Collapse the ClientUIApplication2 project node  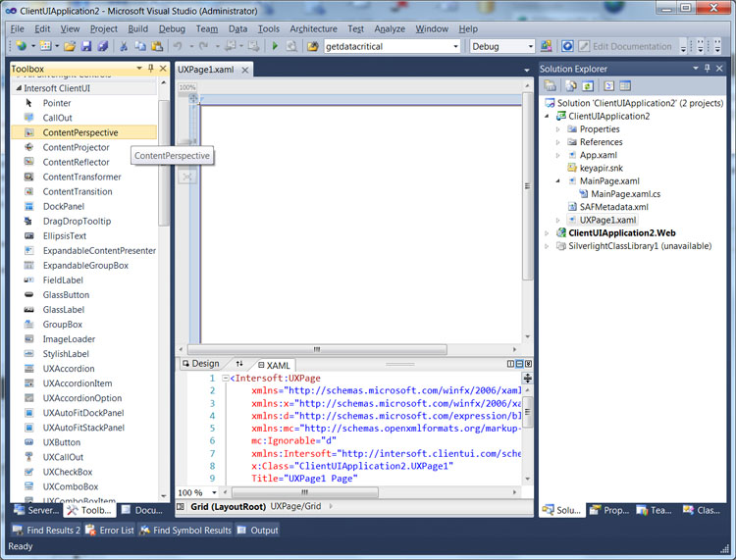pos(547,116)
